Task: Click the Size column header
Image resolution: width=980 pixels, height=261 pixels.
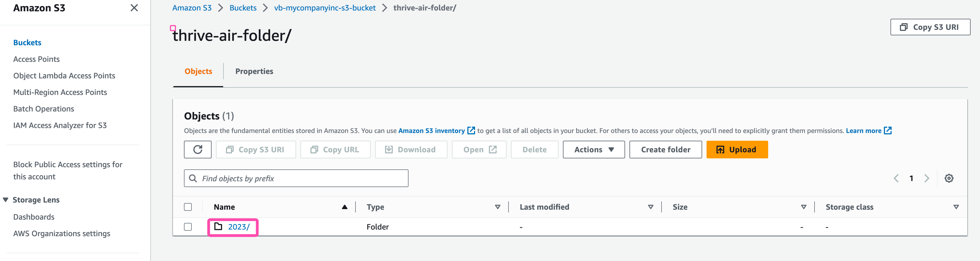Action: point(680,207)
